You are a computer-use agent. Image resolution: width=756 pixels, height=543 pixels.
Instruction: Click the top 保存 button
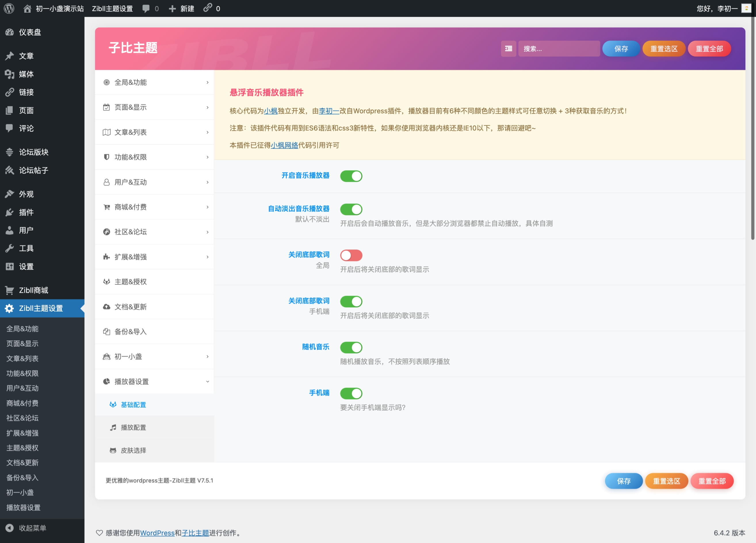click(621, 49)
